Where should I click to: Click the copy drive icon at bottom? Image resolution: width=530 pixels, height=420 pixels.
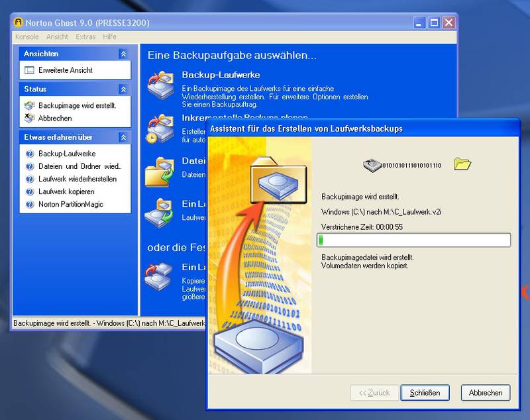158,276
